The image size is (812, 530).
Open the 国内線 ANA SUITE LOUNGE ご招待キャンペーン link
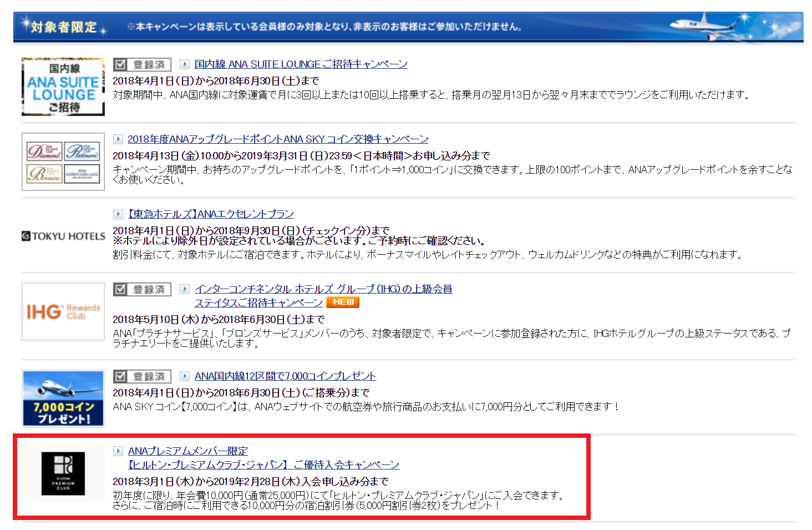point(301,64)
